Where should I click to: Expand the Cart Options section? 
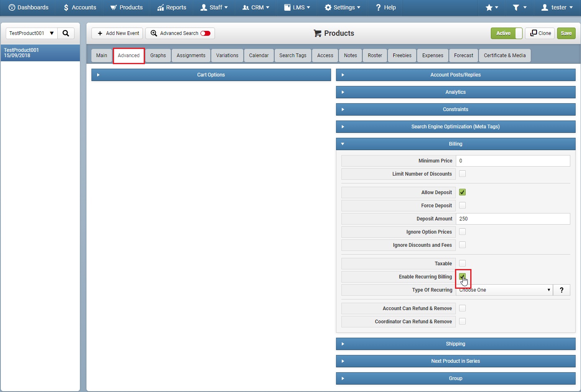pyautogui.click(x=211, y=75)
